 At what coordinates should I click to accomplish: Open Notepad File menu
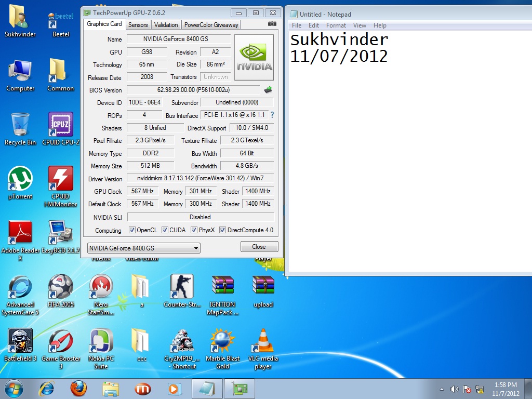coord(297,25)
